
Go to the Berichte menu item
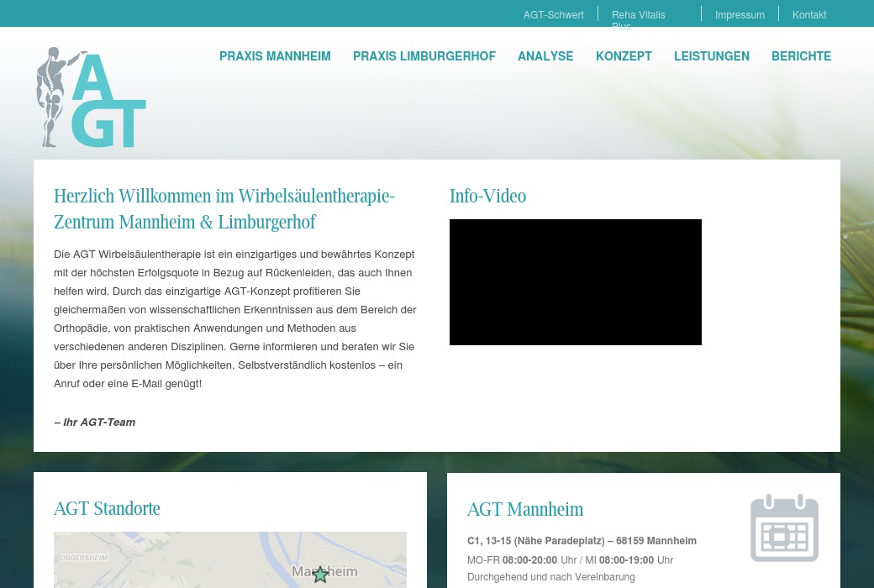[x=801, y=56]
